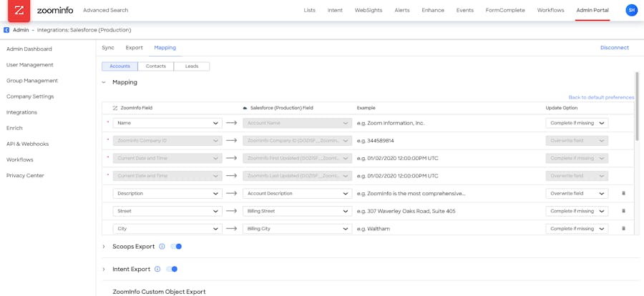644x296 pixels.
Task: Switch to the Export tab
Action: (x=134, y=48)
